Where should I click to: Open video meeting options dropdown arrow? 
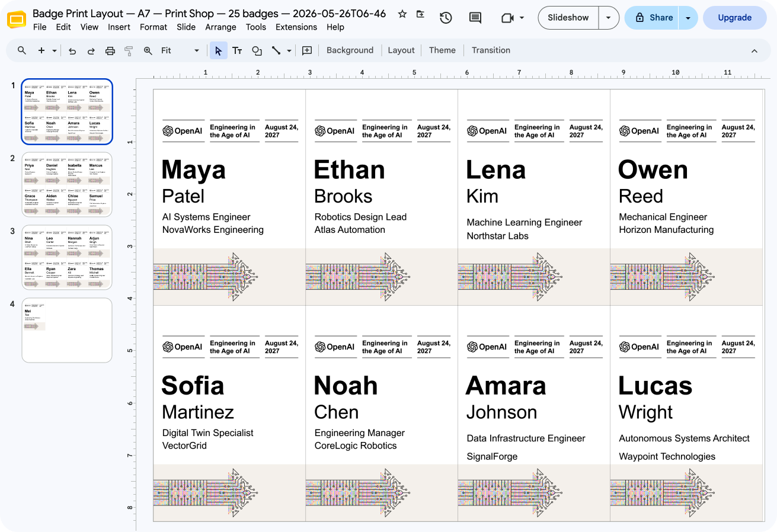522,18
